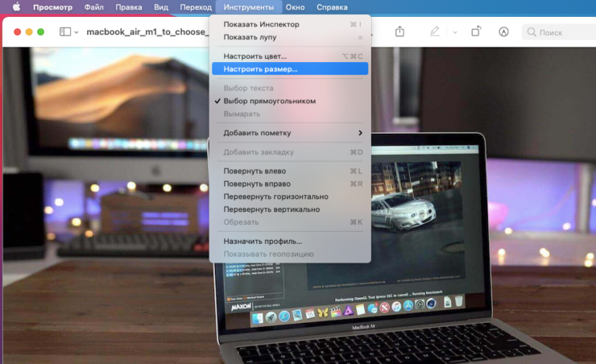Expand the sidebar view options chevron
The image size is (596, 364).
pos(77,32)
